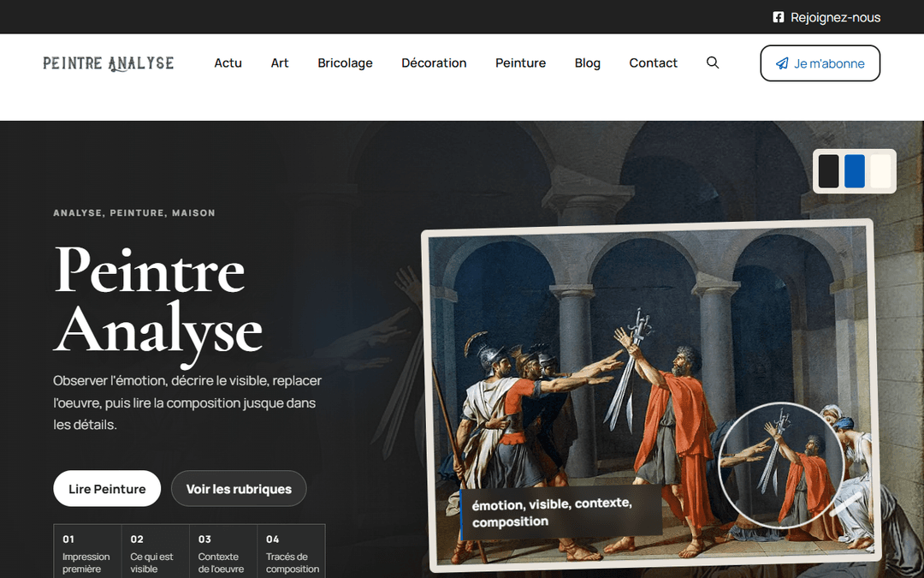Click the Lire Peinture button
Screen dimensions: 924x578
pyautogui.click(x=107, y=488)
